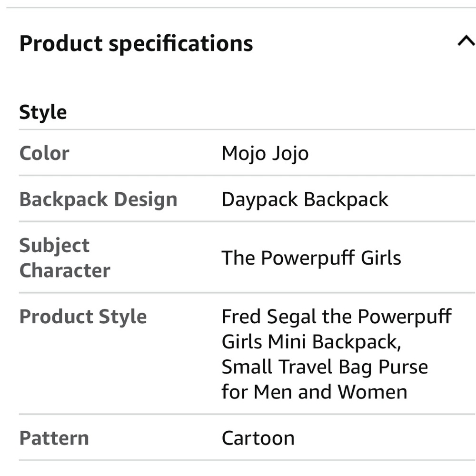Collapse the Product specifications chevron
This screenshot has height=476, width=476.
click(466, 42)
